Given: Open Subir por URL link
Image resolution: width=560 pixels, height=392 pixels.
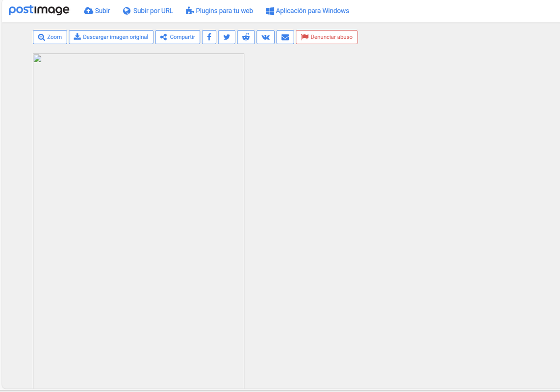Looking at the screenshot, I should click(148, 11).
